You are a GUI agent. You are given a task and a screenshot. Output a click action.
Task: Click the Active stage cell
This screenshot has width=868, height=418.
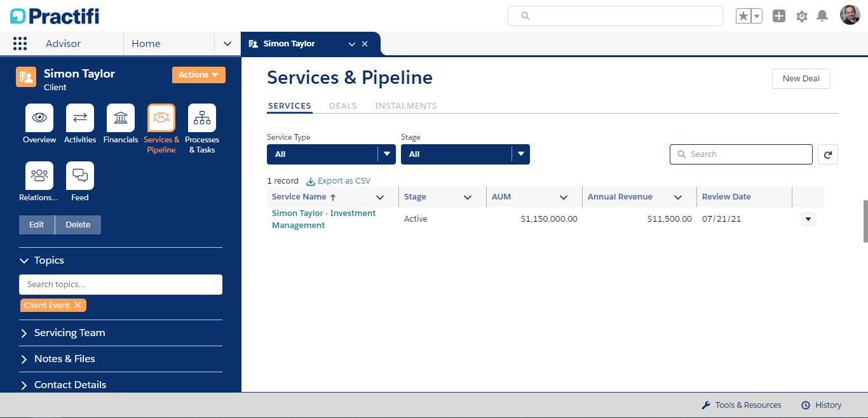(416, 219)
